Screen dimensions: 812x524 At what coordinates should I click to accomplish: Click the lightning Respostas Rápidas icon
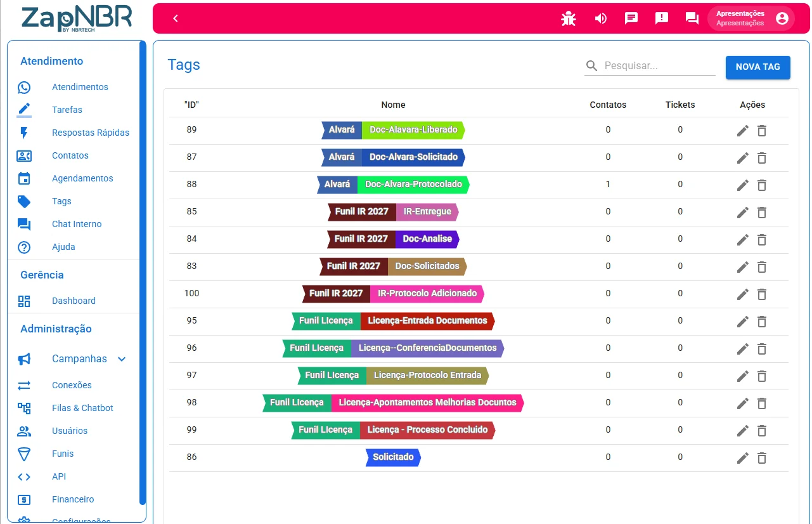point(24,133)
